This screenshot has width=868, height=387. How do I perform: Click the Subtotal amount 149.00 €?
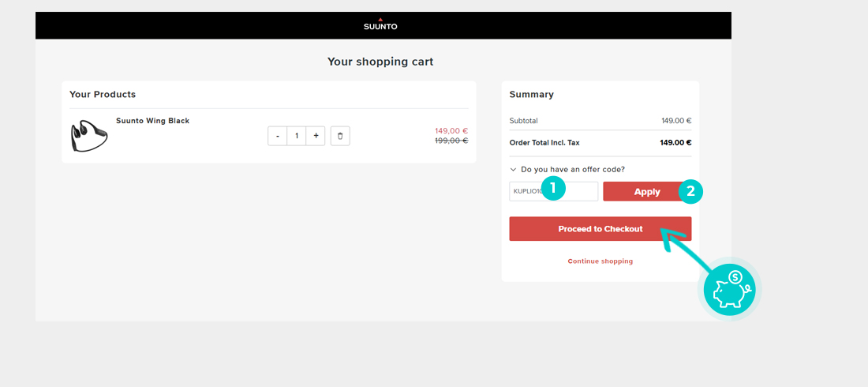tap(676, 121)
